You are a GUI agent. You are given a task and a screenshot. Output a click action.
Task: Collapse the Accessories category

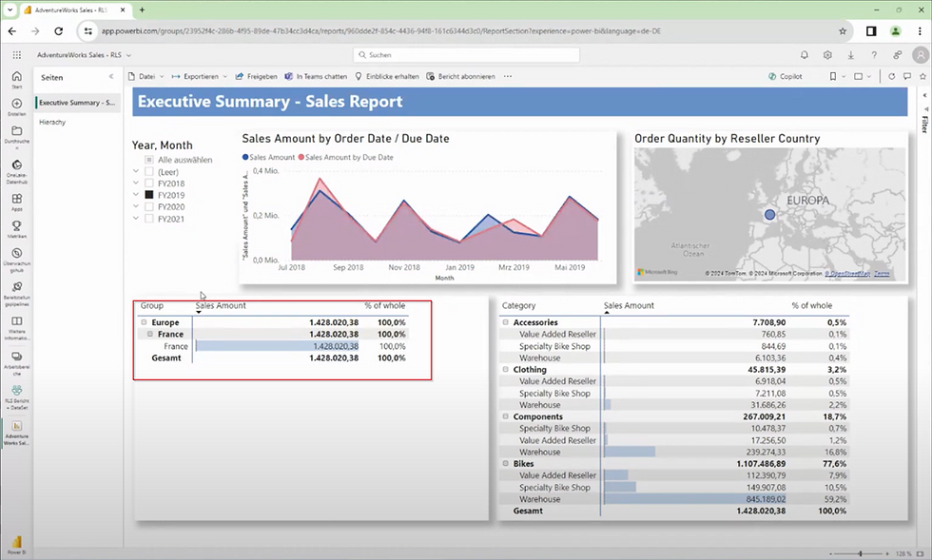[x=506, y=322]
